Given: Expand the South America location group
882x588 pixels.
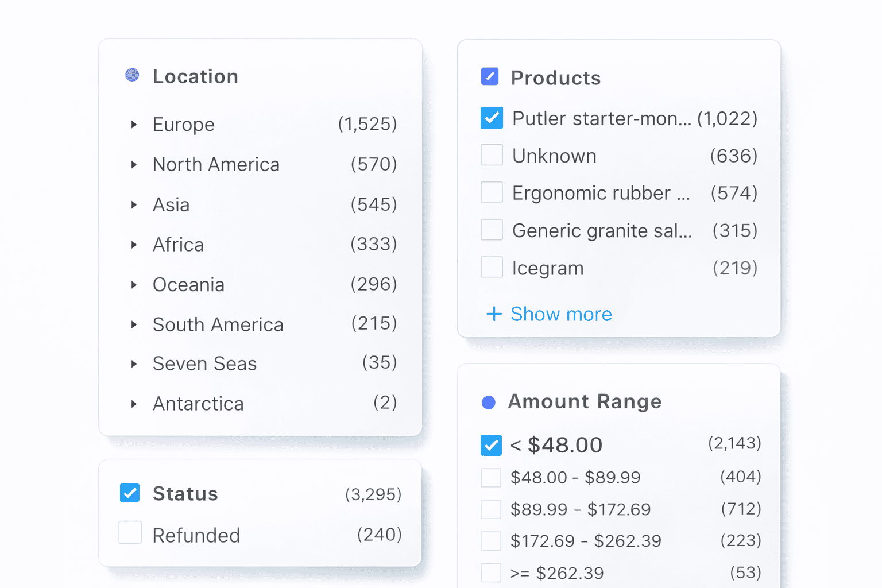Looking at the screenshot, I should point(134,324).
